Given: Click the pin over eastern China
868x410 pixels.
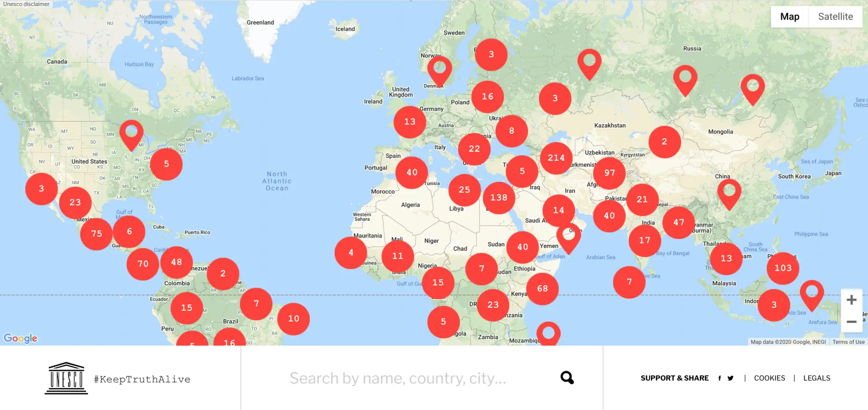Looking at the screenshot, I should (729, 192).
